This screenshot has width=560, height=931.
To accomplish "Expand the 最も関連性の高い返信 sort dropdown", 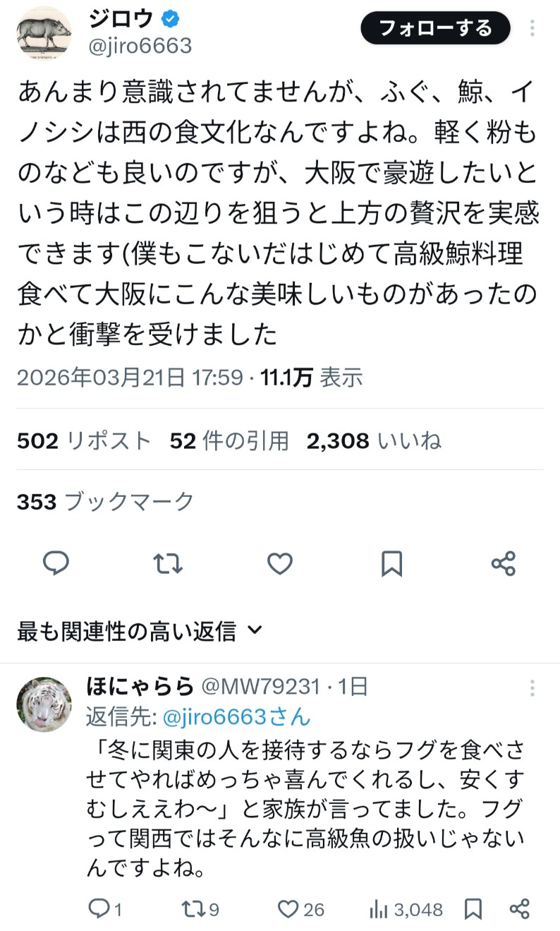I will point(140,631).
